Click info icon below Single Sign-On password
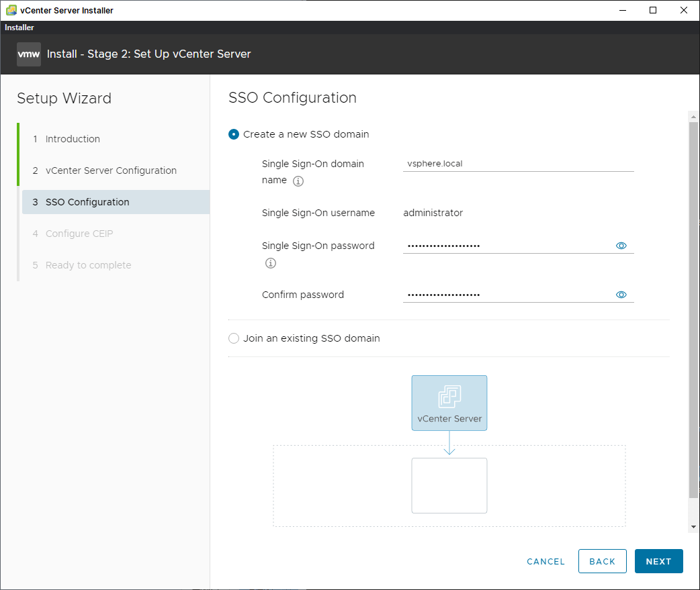This screenshot has height=590, width=700. (271, 263)
